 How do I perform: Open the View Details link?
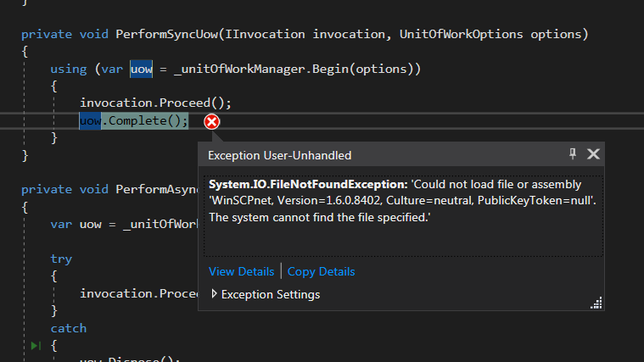(x=241, y=271)
